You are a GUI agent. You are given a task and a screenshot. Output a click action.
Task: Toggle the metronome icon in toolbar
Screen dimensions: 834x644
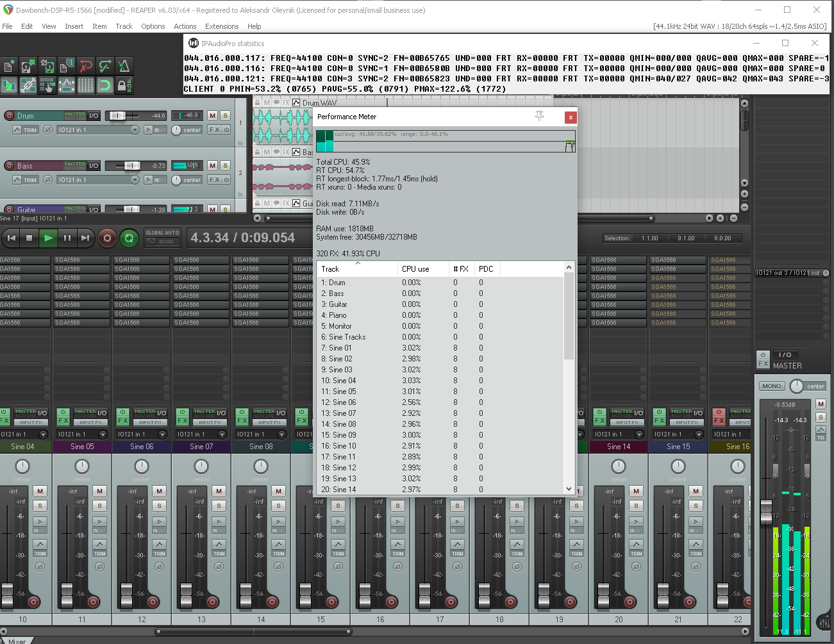(x=124, y=65)
